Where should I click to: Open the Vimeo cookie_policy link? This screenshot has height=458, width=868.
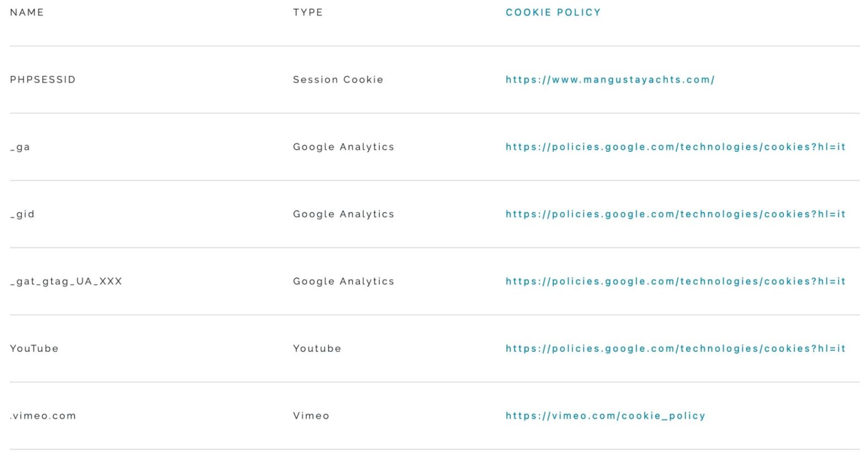pyautogui.click(x=605, y=416)
